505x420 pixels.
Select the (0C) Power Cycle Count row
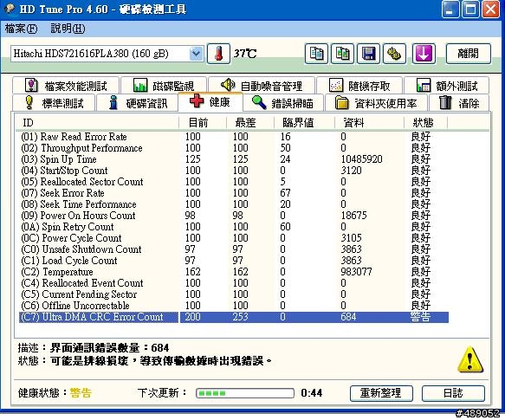(x=234, y=238)
